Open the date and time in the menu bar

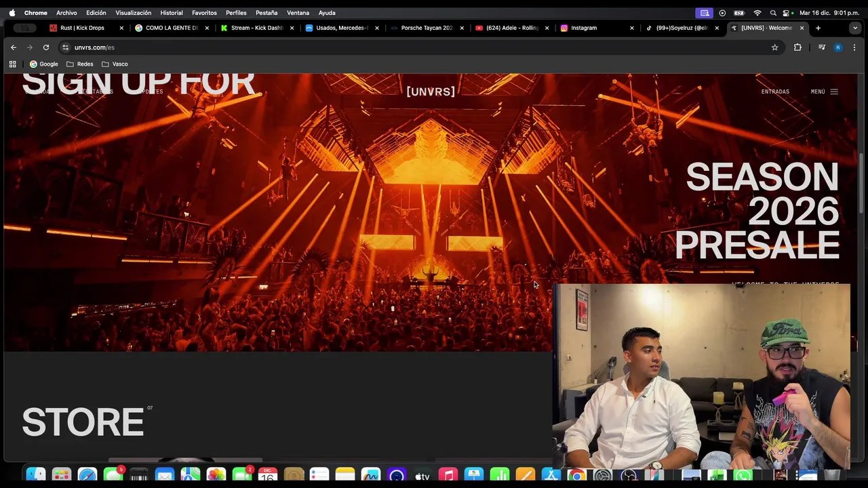[829, 12]
